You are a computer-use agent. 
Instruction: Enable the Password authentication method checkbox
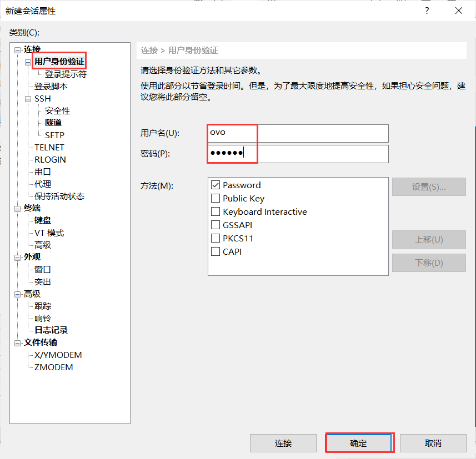click(x=216, y=185)
